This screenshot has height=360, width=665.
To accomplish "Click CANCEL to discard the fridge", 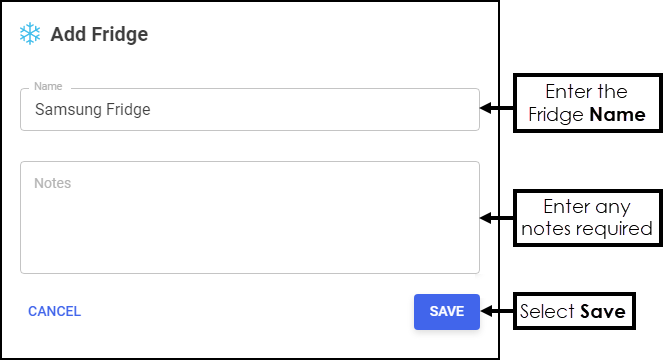I will pyautogui.click(x=54, y=311).
